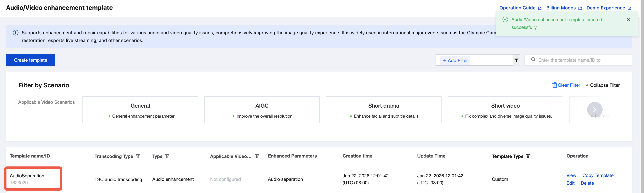Dismiss the success notification with X
The height and width of the screenshot is (193, 644).
click(628, 19)
